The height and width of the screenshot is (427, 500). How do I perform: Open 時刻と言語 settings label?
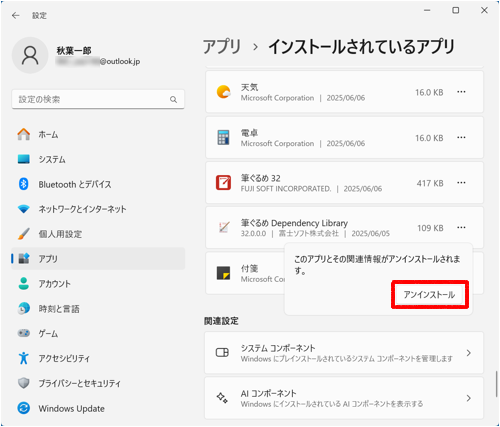click(59, 309)
